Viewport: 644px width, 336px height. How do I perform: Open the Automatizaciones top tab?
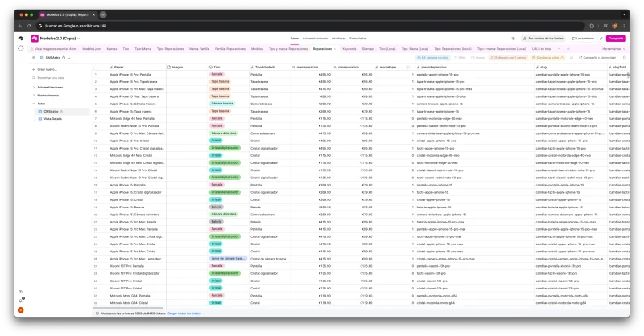click(x=315, y=39)
